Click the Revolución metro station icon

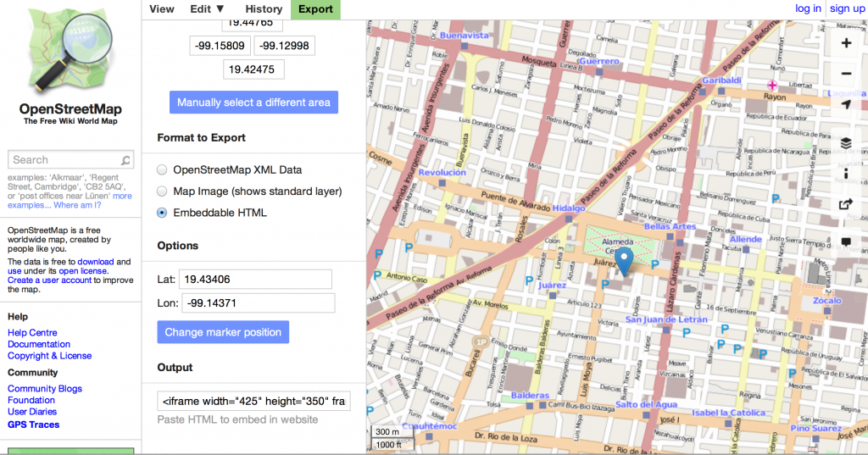[442, 183]
